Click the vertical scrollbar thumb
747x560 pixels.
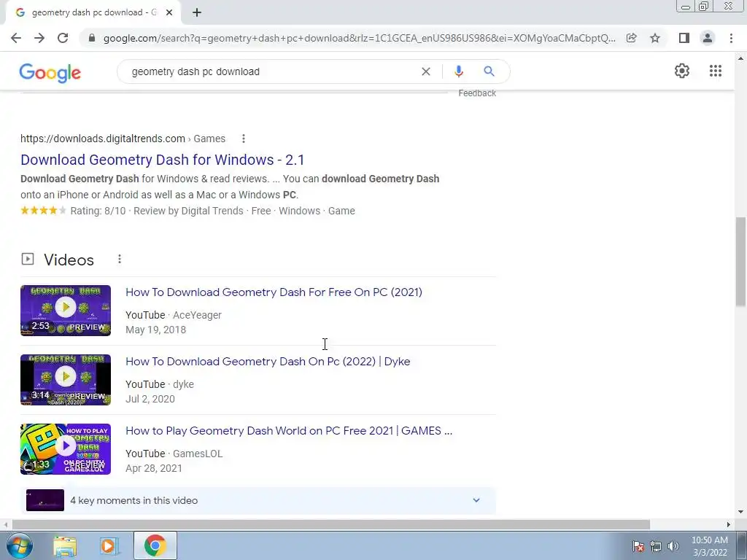740,262
